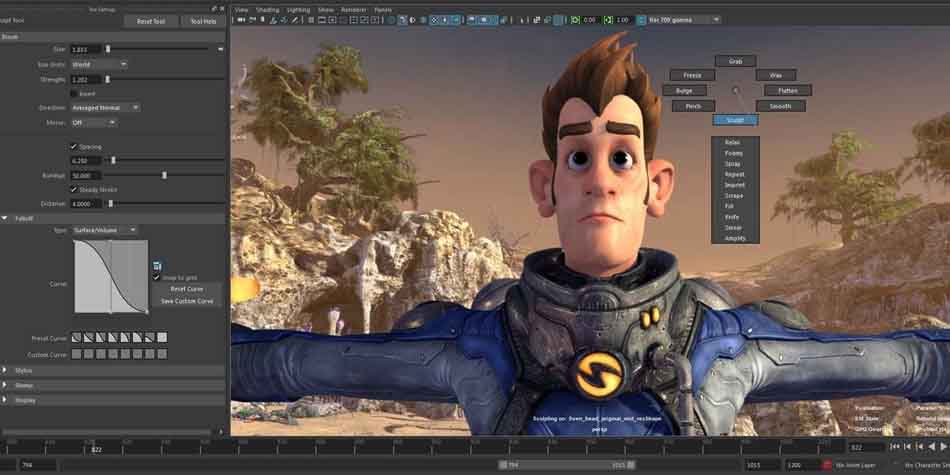Toggle the viewport grid icon

[x=311, y=19]
